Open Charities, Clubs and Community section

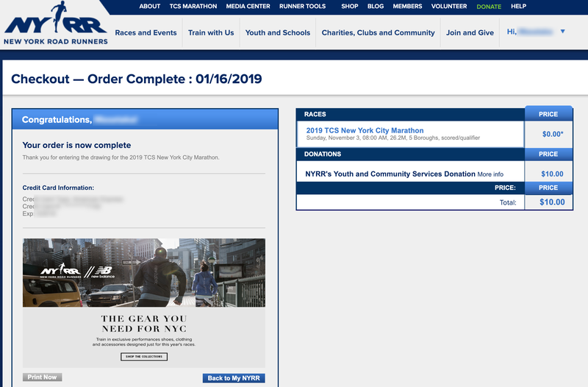point(378,32)
